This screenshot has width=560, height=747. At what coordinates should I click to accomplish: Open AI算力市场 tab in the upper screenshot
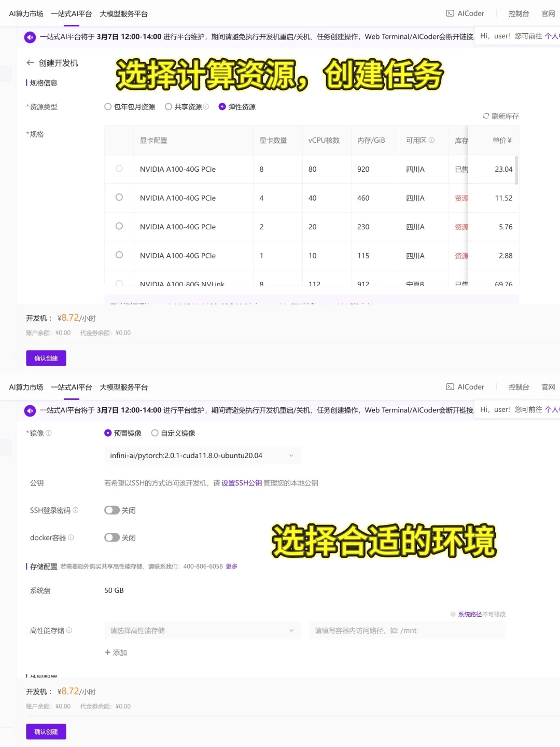click(26, 14)
